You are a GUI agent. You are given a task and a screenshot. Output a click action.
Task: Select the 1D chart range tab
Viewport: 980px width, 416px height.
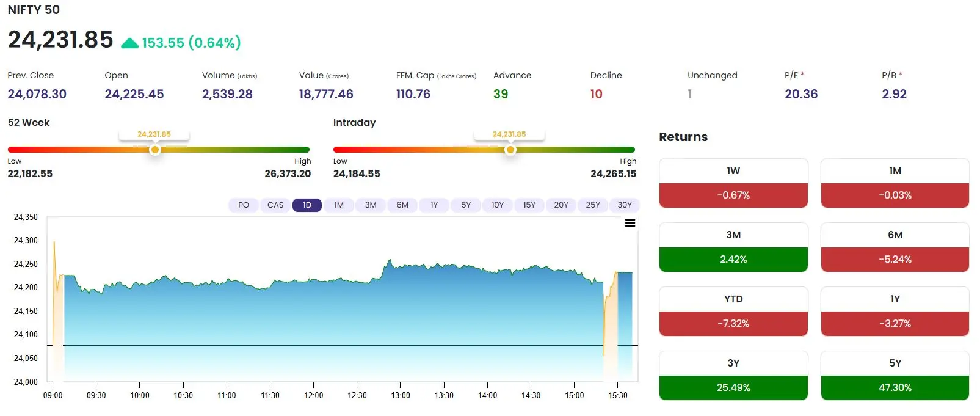[x=307, y=205]
